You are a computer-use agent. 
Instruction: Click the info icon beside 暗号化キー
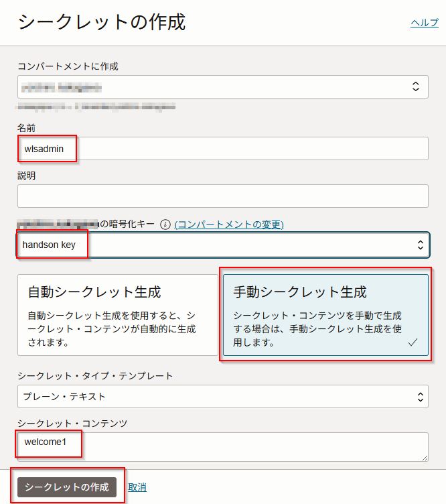point(165,225)
